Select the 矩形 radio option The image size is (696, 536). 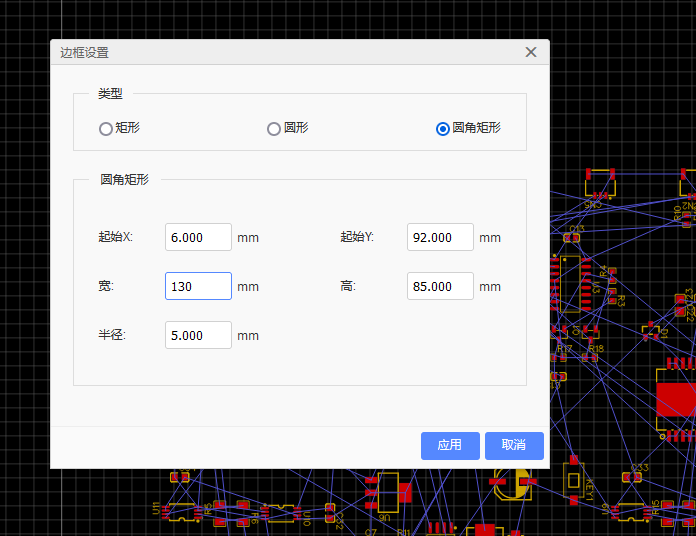tap(119, 128)
